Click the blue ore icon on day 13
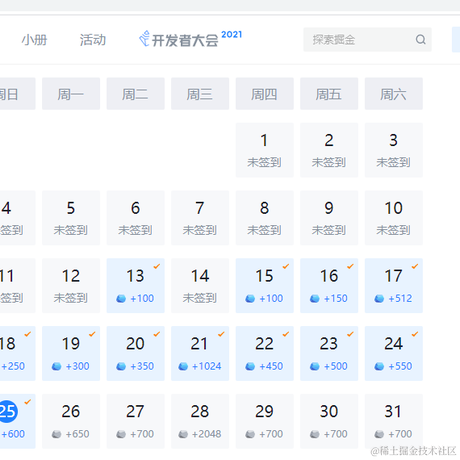The image size is (460, 460). [x=121, y=298]
